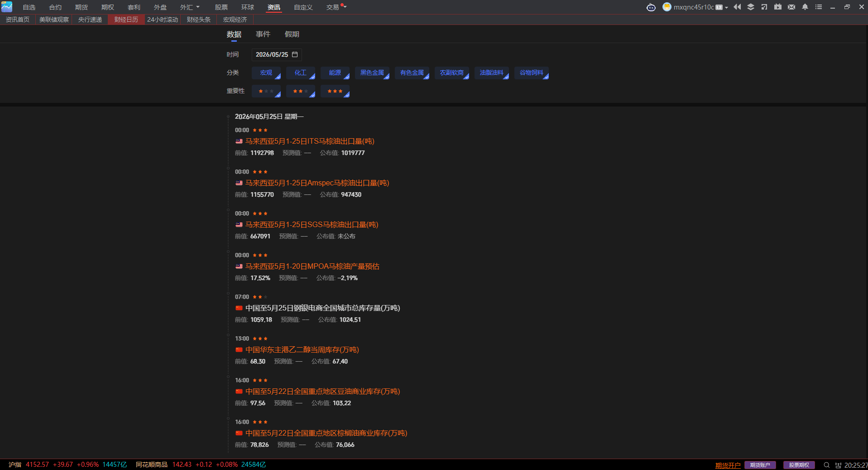Click the pop-out window icon
The width and height of the screenshot is (868, 470).
764,7
